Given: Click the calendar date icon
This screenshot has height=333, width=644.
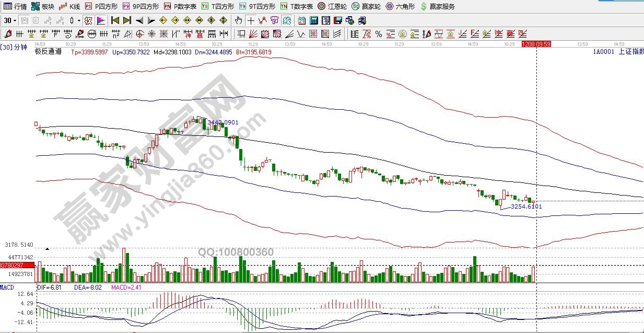Looking at the screenshot, I should (302, 20).
